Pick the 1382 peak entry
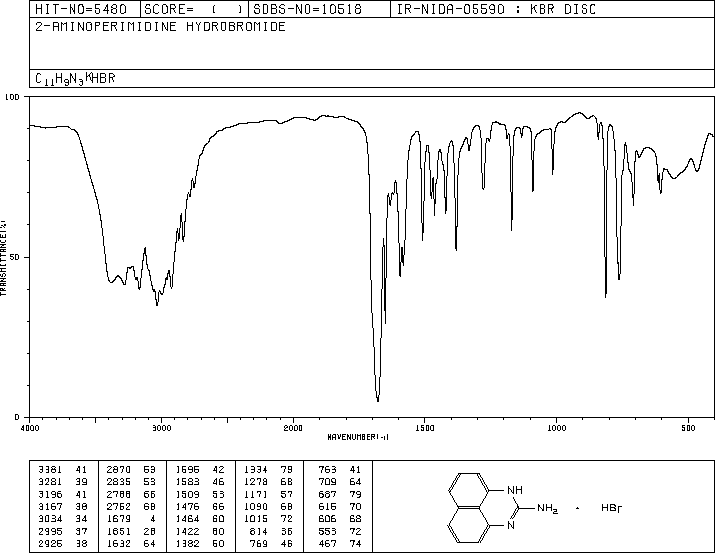This screenshot has height=553, width=715. pyautogui.click(x=200, y=543)
